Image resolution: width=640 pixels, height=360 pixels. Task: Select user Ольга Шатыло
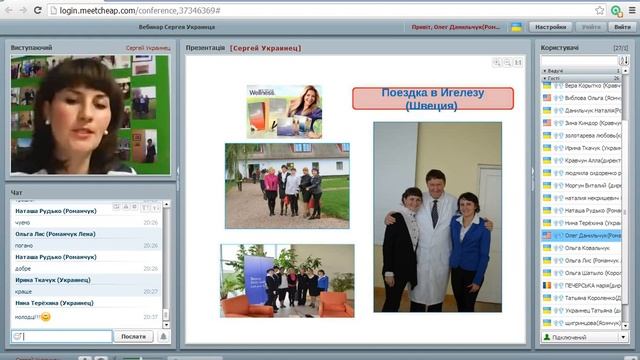click(x=581, y=273)
